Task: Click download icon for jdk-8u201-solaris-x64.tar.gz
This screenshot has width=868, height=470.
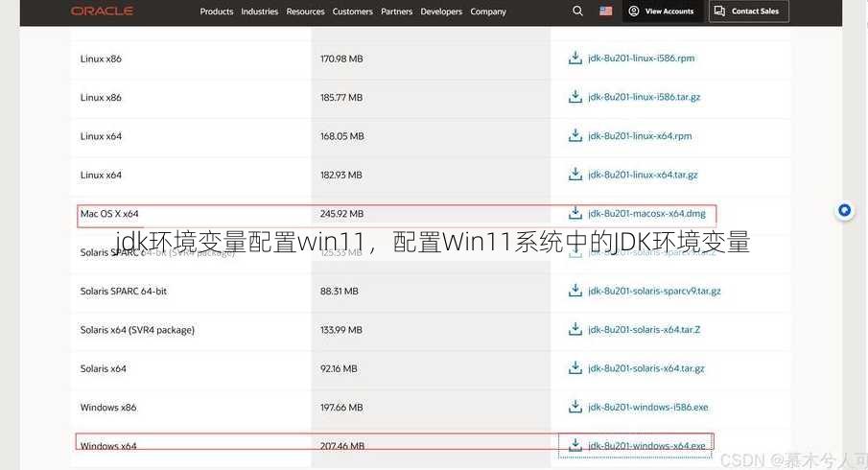Action: tap(575, 368)
